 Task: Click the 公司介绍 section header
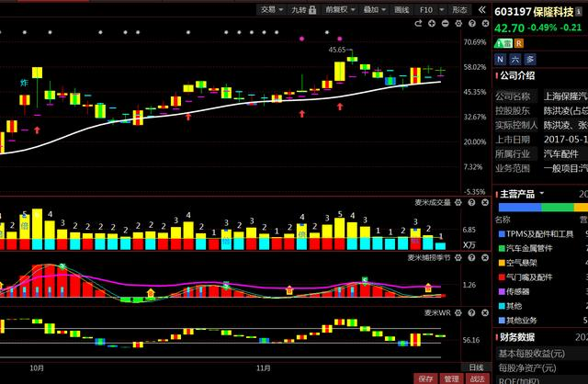516,75
